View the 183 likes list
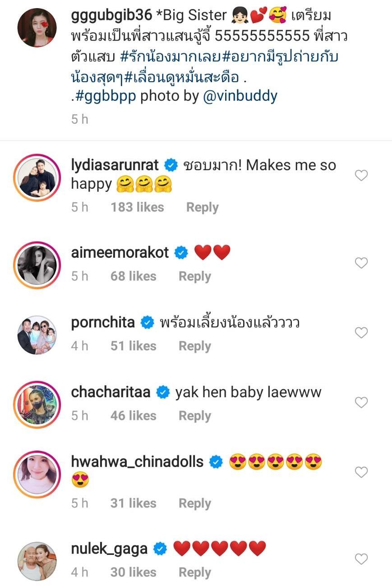The image size is (392, 586). pos(137,207)
